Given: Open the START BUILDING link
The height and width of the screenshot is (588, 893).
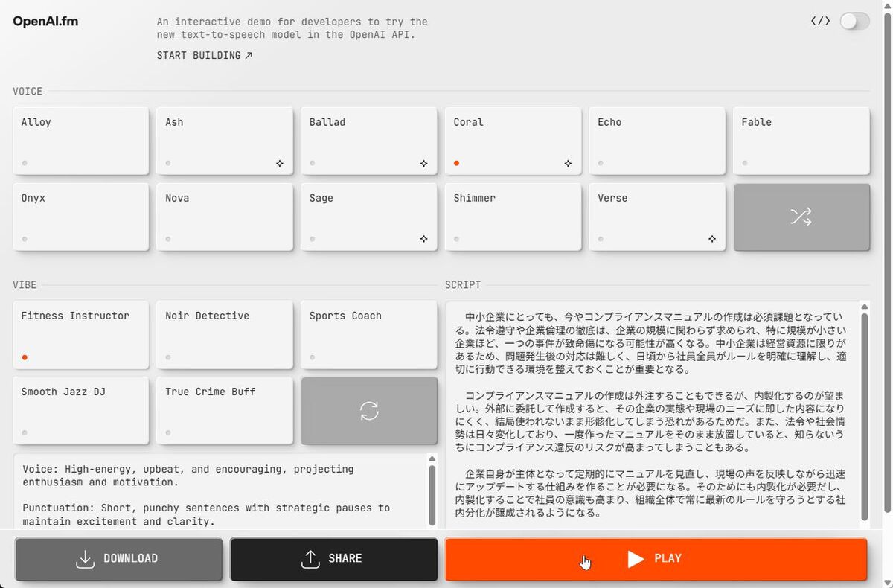Looking at the screenshot, I should tap(205, 55).
